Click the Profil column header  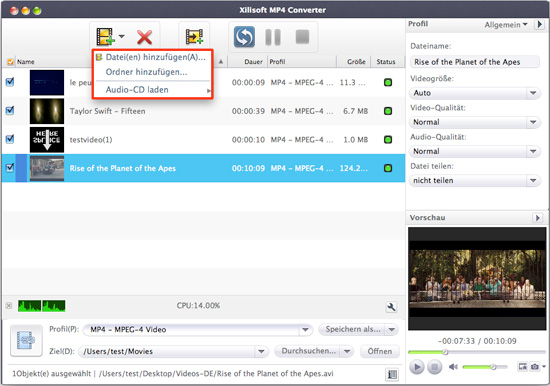coord(302,62)
